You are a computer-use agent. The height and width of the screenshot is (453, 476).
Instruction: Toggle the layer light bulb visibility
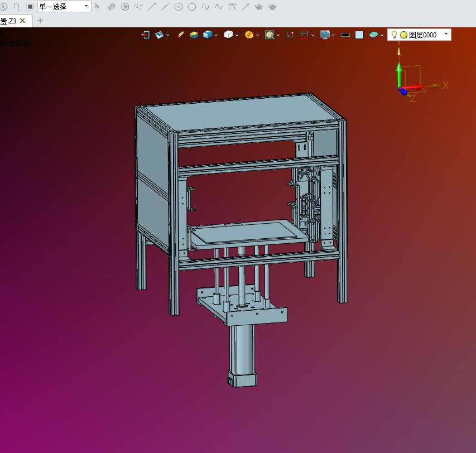click(x=394, y=35)
